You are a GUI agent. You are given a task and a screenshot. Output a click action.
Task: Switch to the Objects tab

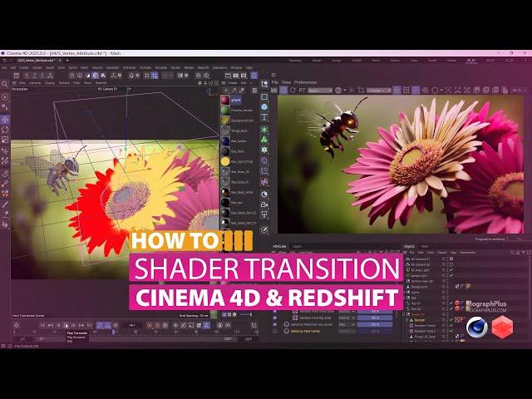pyautogui.click(x=409, y=246)
